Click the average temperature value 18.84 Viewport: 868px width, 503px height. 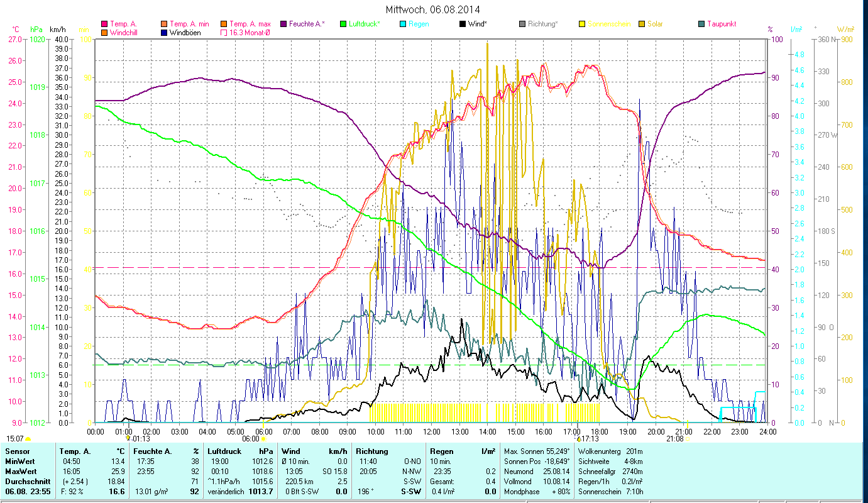click(116, 481)
